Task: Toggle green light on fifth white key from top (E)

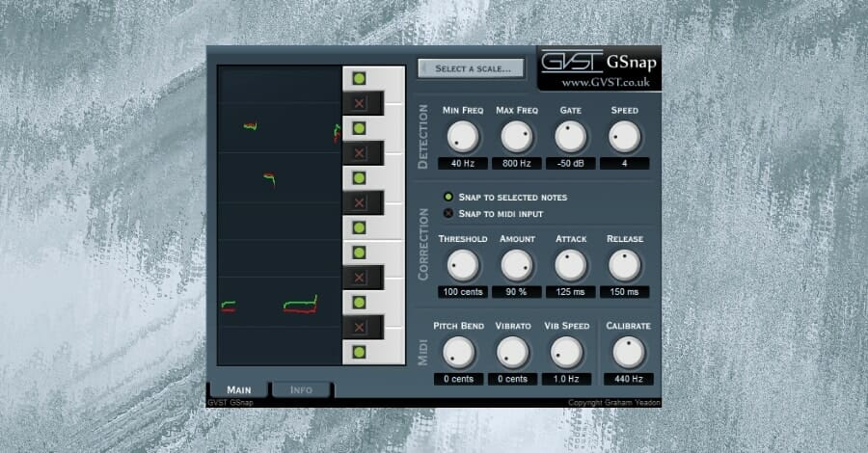Action: 359,253
